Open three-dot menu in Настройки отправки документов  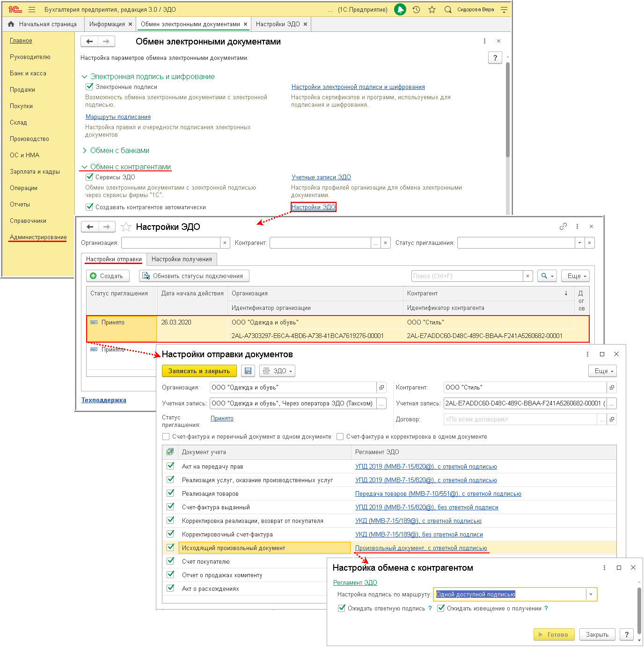point(587,354)
